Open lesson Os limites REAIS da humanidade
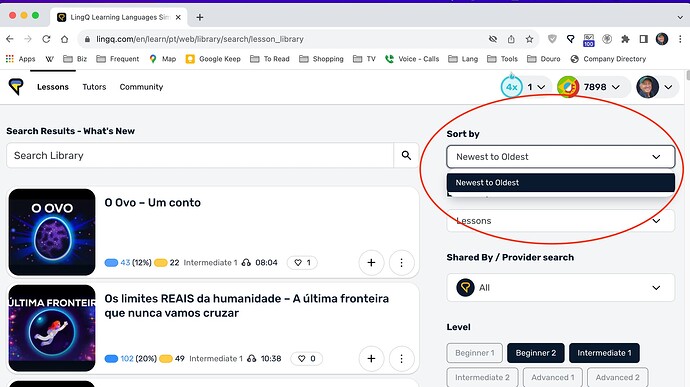690x387 pixels. coord(246,306)
